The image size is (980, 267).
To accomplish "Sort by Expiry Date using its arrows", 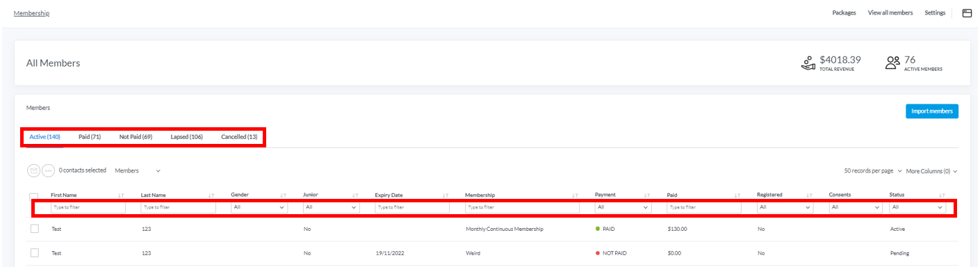I will click(x=446, y=195).
